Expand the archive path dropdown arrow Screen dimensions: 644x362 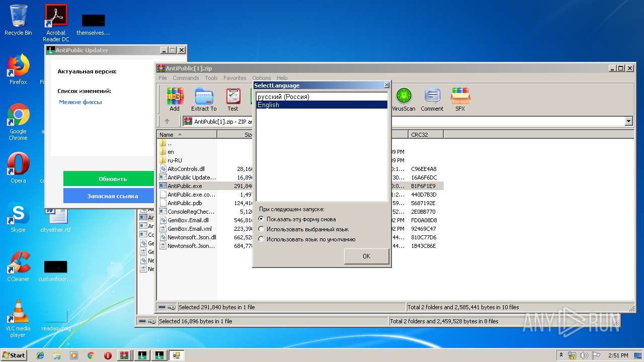click(628, 121)
